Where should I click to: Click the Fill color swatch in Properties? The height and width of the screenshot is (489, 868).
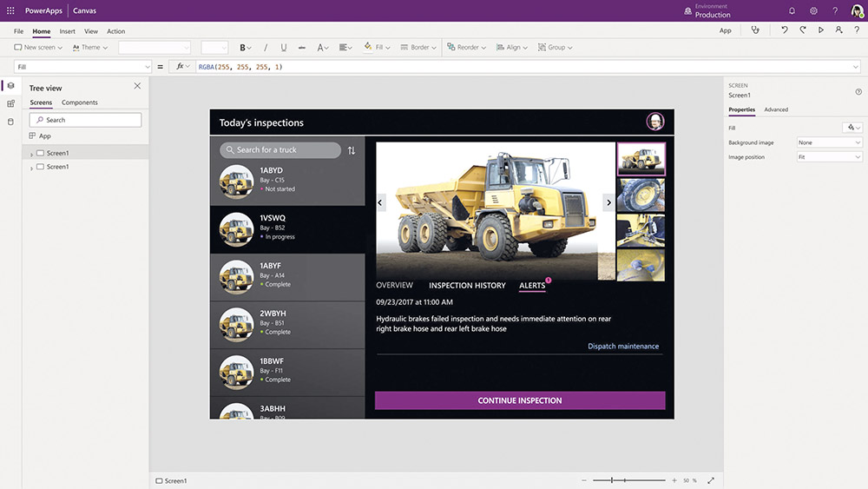click(x=852, y=128)
